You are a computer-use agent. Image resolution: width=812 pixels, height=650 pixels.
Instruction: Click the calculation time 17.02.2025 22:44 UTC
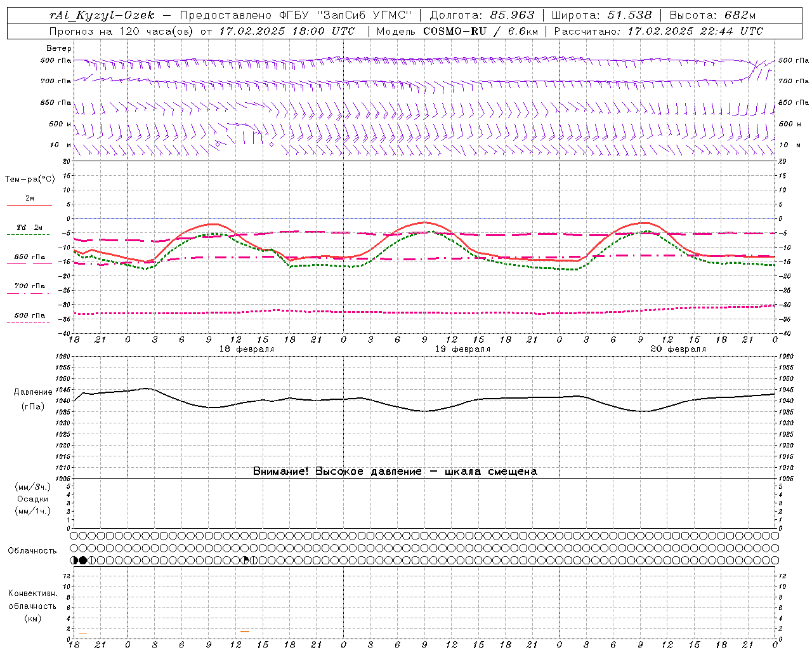(x=695, y=31)
